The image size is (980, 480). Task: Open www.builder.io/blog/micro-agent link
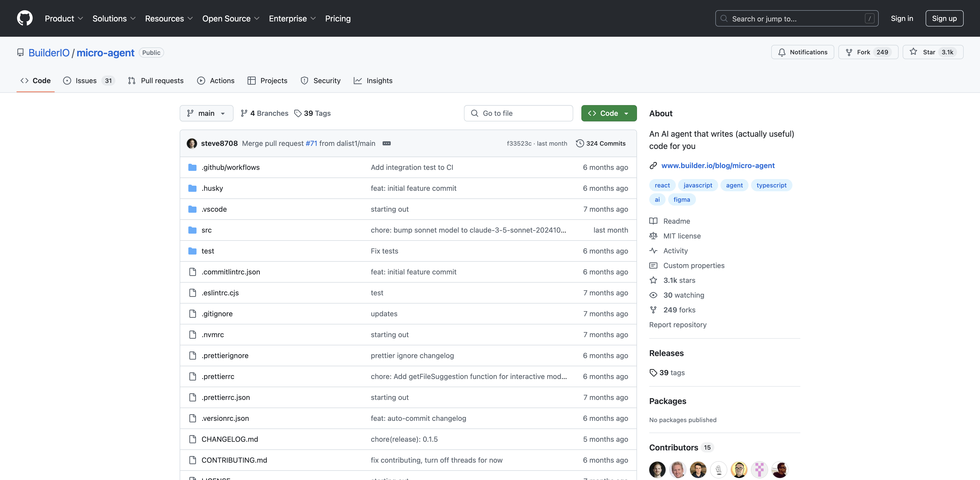tap(717, 165)
